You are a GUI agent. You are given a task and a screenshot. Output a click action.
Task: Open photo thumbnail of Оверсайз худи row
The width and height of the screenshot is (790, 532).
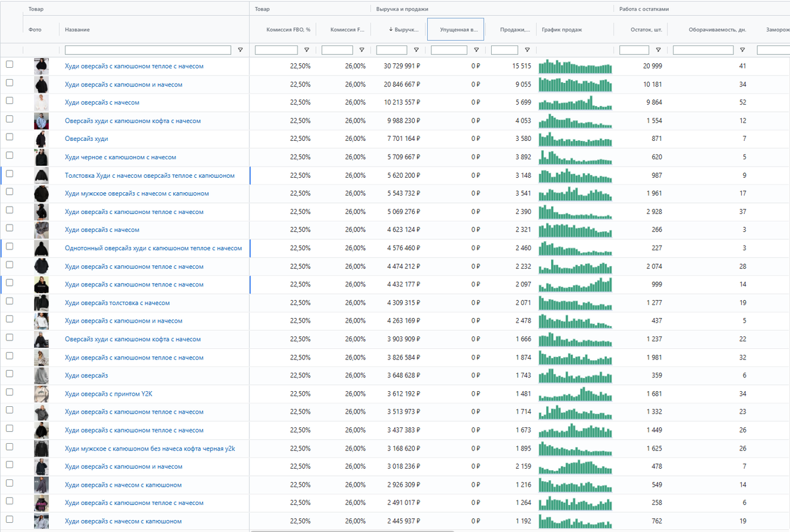tap(41, 139)
